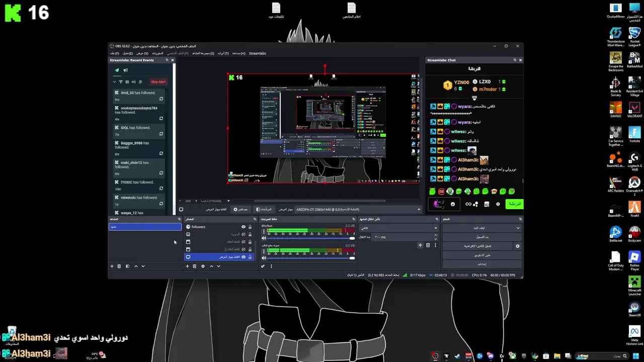Show the التقاط النافذة 2 source
644x362 pixels.
coord(244,249)
